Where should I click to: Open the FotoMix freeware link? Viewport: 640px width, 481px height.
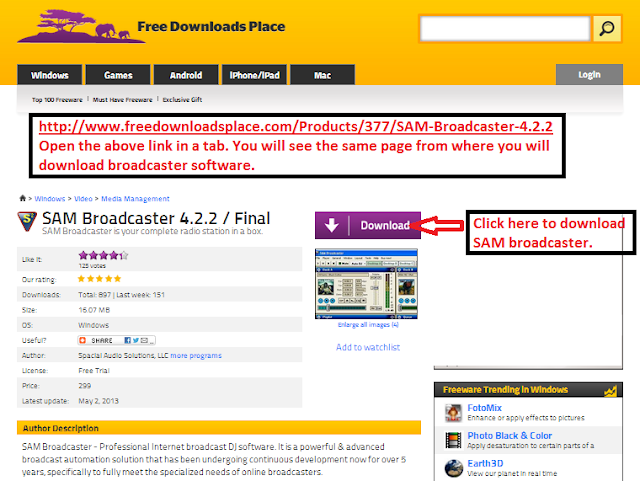point(484,408)
